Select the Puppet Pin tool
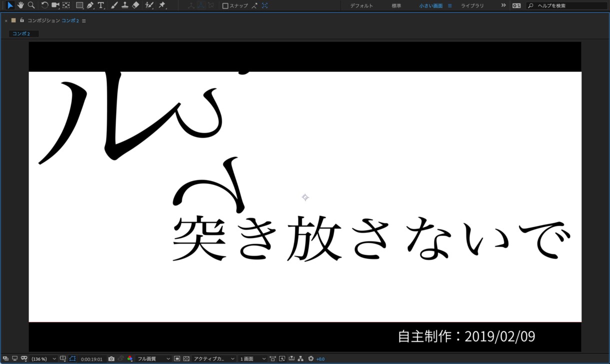 (162, 5)
